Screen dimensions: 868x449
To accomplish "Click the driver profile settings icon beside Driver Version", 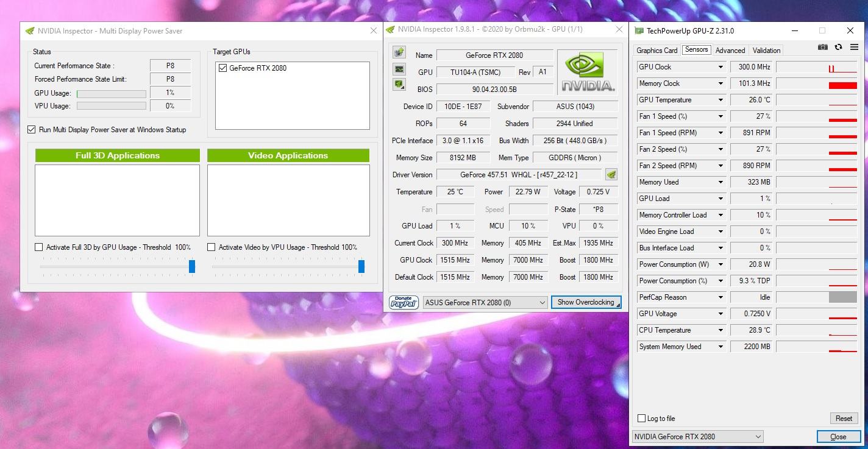I will tap(611, 175).
